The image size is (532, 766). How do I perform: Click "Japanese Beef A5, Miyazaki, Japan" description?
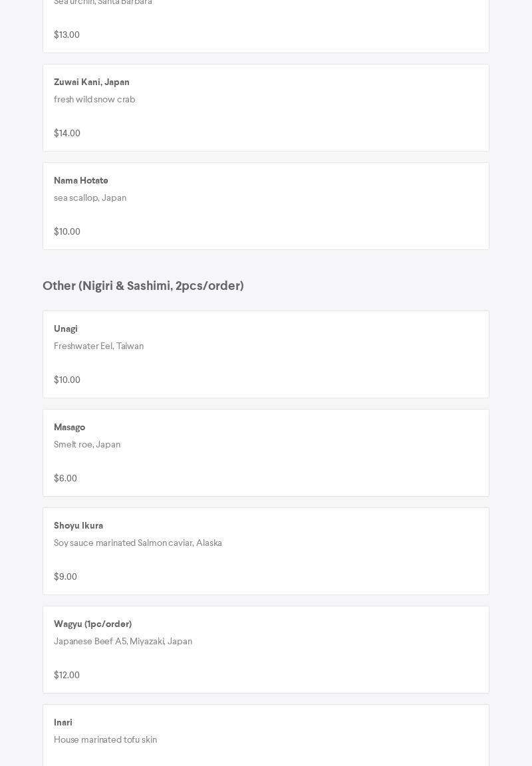tap(123, 642)
